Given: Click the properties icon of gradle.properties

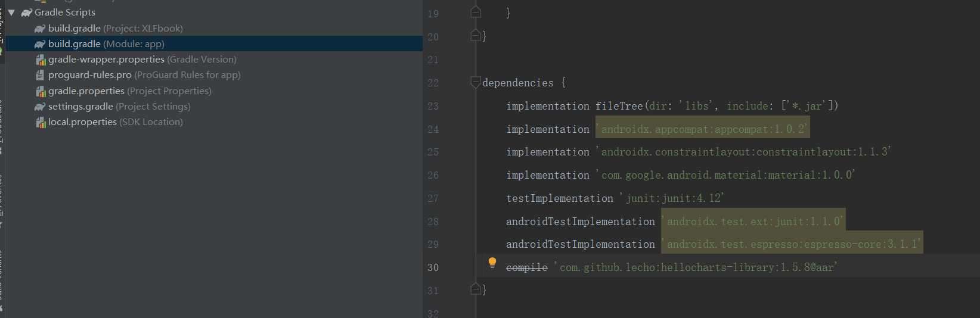Looking at the screenshot, I should click(41, 91).
